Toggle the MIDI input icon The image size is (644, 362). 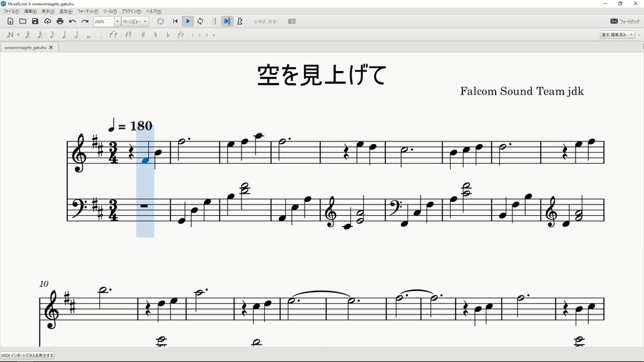[x=160, y=21]
